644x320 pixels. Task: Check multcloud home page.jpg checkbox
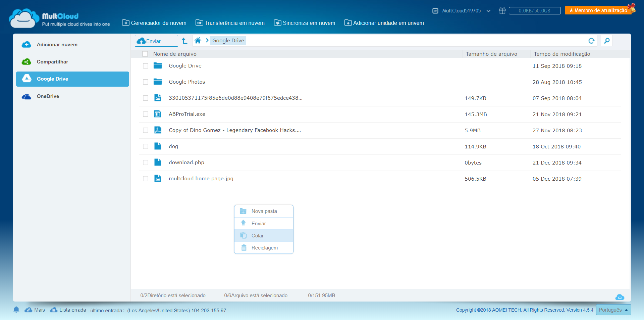146,179
